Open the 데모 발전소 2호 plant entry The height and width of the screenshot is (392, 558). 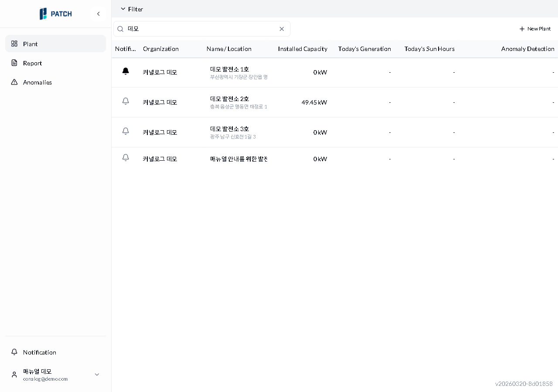[229, 99]
